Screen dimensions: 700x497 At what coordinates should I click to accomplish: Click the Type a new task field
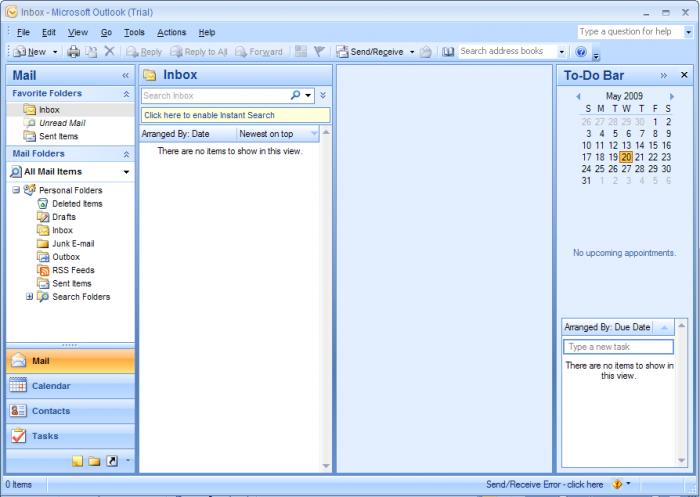point(618,347)
